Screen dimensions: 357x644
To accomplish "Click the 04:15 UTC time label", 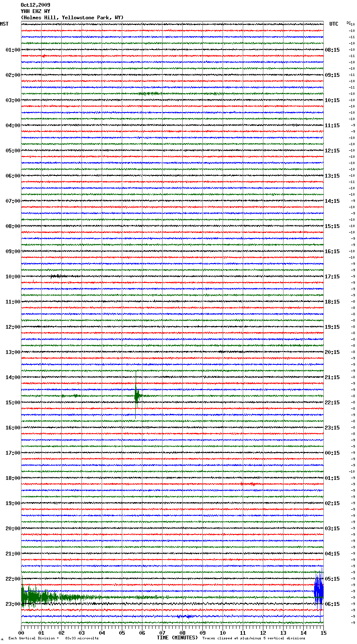I will coord(332,554).
